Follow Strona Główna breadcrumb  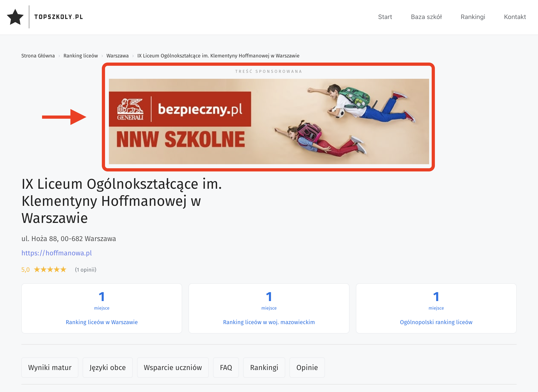pyautogui.click(x=38, y=56)
